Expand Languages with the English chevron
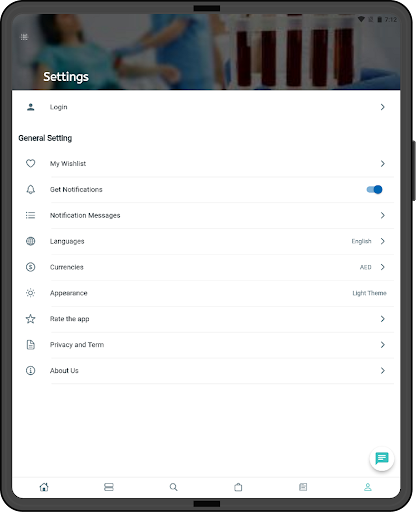Screen dimensions: 416x512 pos(382,241)
